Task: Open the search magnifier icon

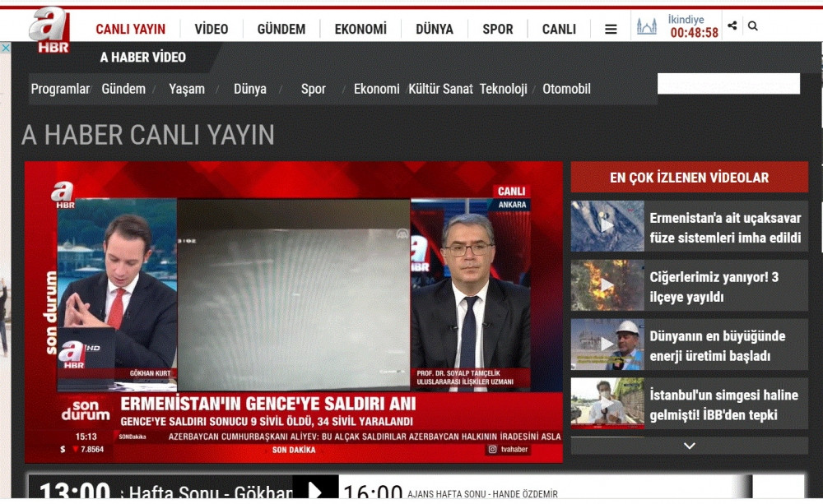Action: point(753,25)
